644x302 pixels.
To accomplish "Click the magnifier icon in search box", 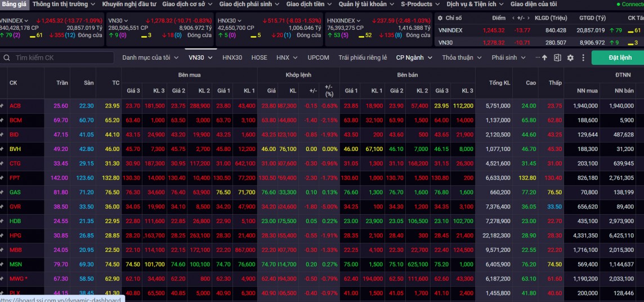I will 7,57.
